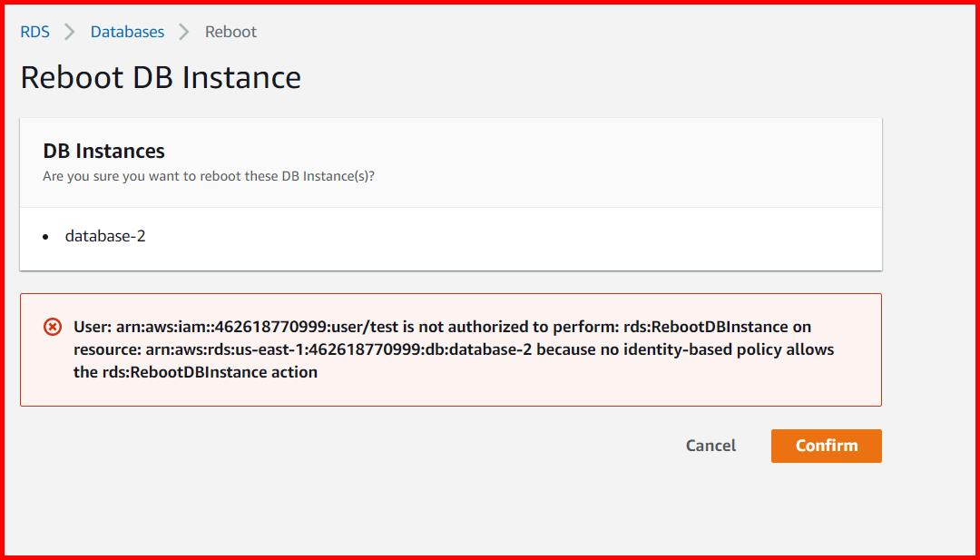Navigate to RDS via the breadcrumb
This screenshot has width=980, height=560.
tap(34, 31)
